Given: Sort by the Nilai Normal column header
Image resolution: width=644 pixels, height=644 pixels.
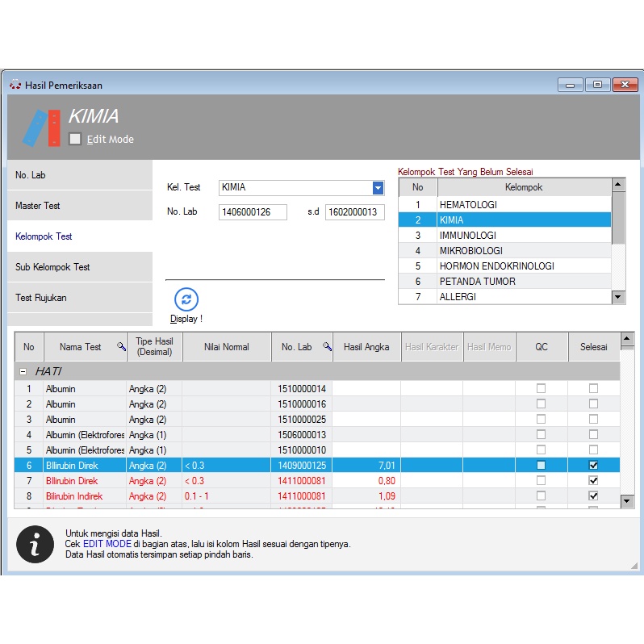Looking at the screenshot, I should pos(226,347).
